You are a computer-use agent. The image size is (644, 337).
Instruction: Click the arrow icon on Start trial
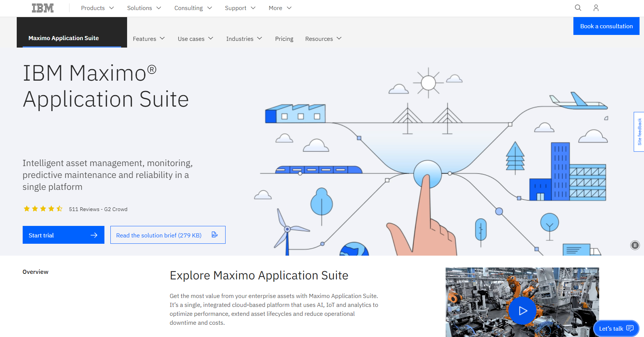pyautogui.click(x=94, y=235)
